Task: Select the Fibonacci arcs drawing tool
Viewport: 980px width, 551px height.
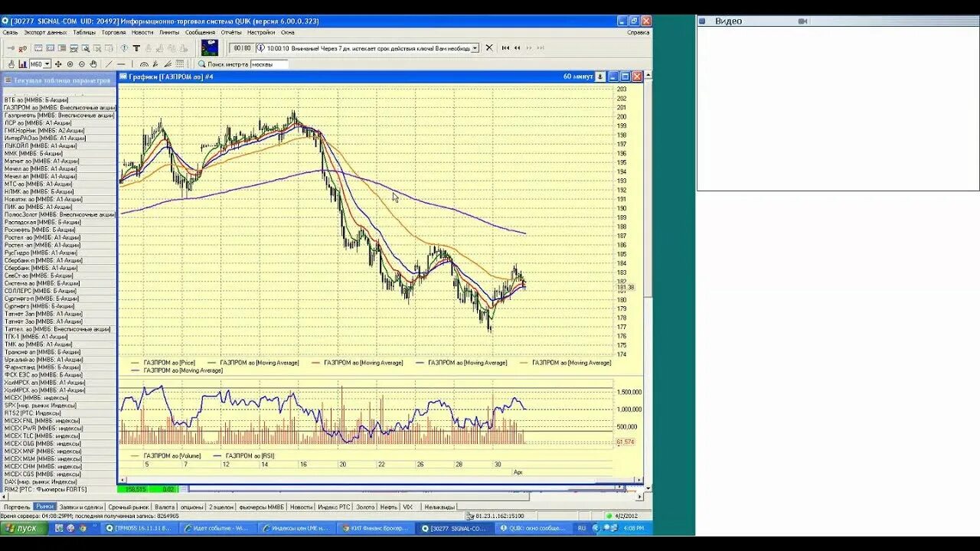Action: [x=144, y=64]
